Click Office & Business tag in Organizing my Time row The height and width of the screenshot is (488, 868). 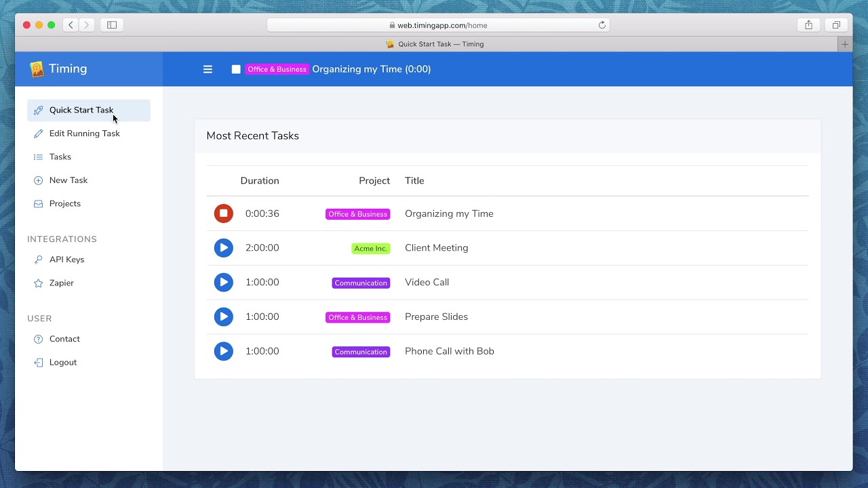357,214
